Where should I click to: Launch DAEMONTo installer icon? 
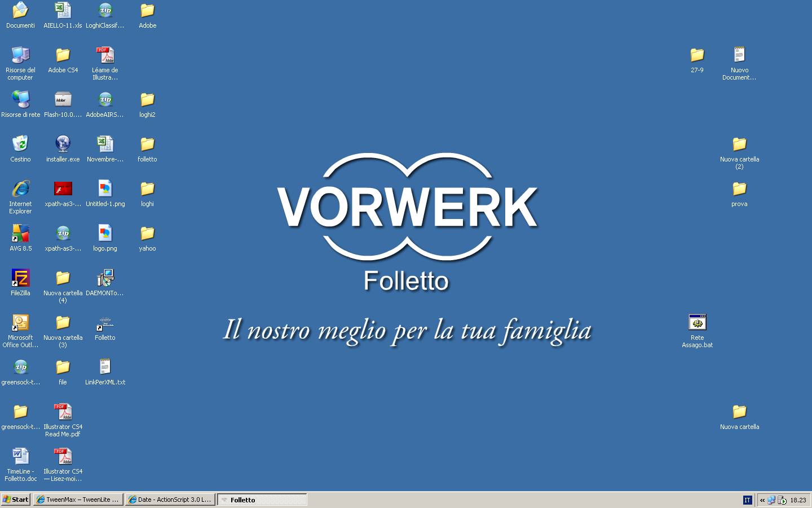pos(105,278)
